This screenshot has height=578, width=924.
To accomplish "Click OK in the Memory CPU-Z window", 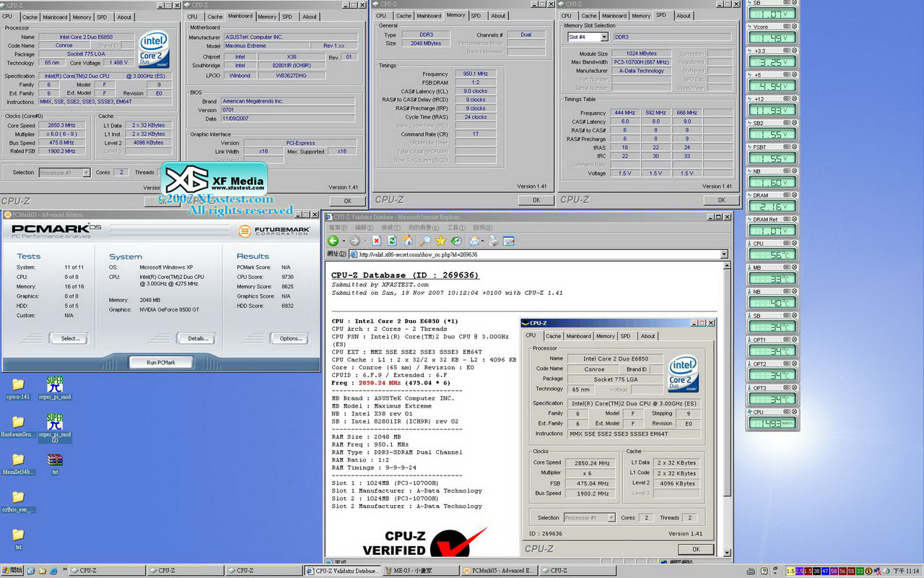I will (x=536, y=200).
